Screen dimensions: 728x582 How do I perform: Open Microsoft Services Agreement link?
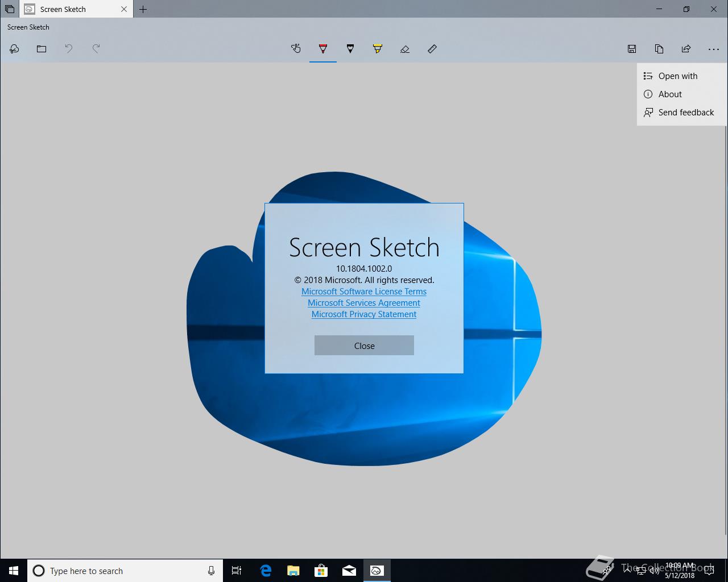click(x=364, y=303)
